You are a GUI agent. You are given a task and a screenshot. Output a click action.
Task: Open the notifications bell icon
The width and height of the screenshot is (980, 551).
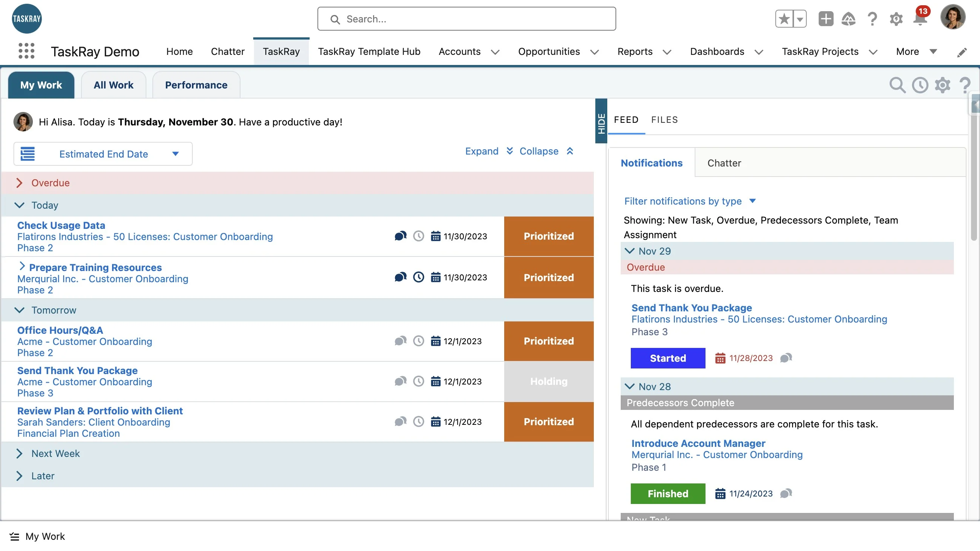[919, 19]
